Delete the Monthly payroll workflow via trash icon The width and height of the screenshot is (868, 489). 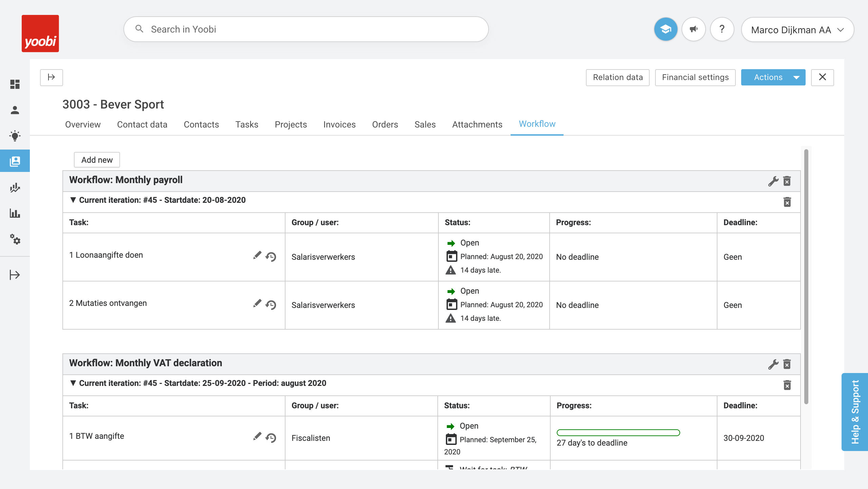(x=787, y=181)
